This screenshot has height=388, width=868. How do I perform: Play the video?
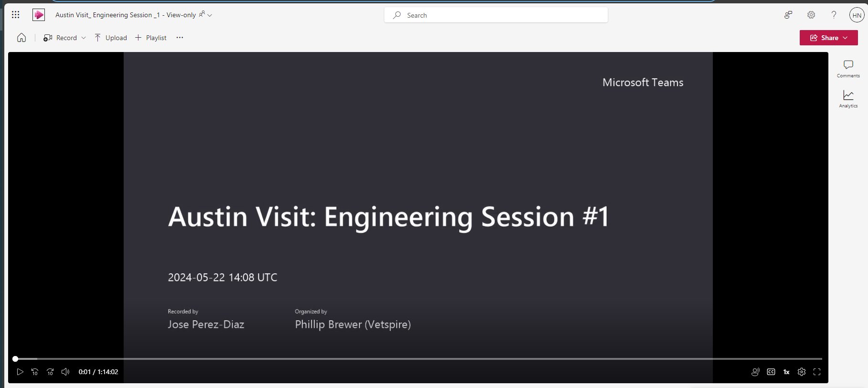(20, 372)
